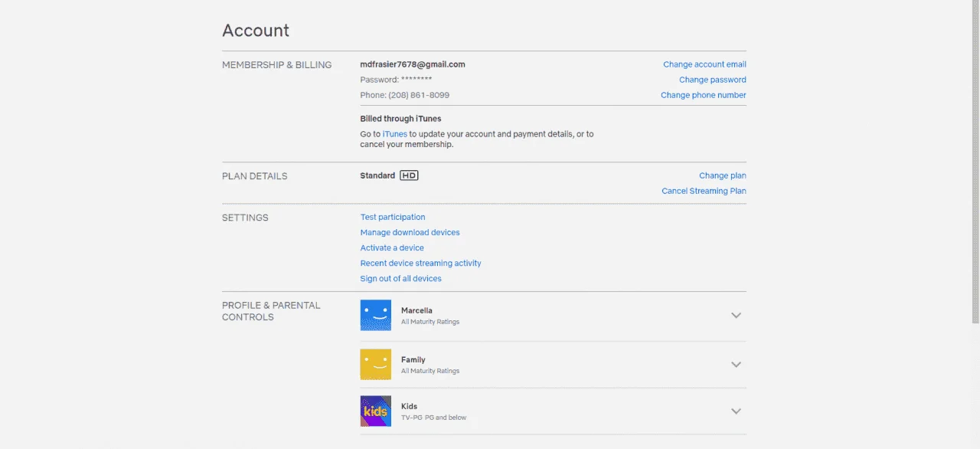Click the SETTINGS section label
The image size is (980, 449).
point(245,218)
